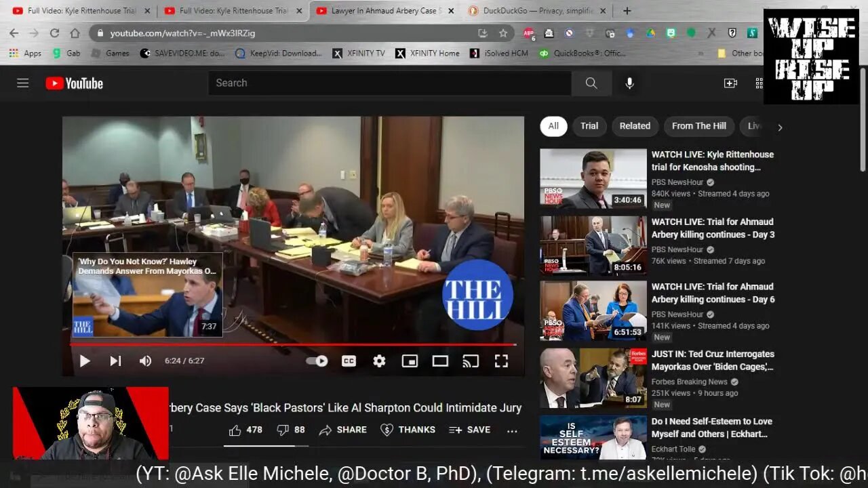
Task: Select the All filter chip
Action: 553,126
